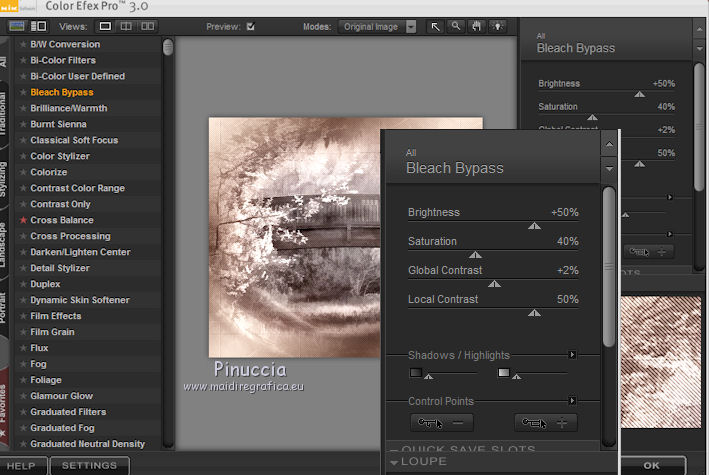
Task: Click the lightbulb background color icon
Action: coord(496,26)
